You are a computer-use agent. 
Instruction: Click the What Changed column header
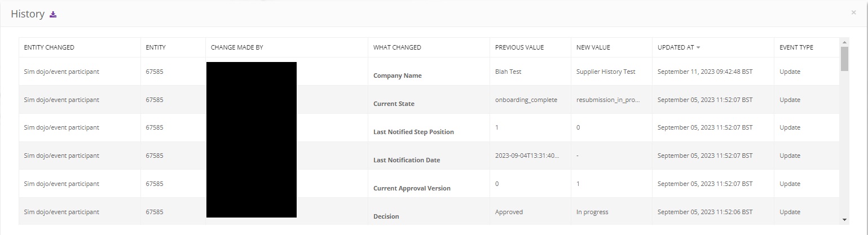coord(397,47)
